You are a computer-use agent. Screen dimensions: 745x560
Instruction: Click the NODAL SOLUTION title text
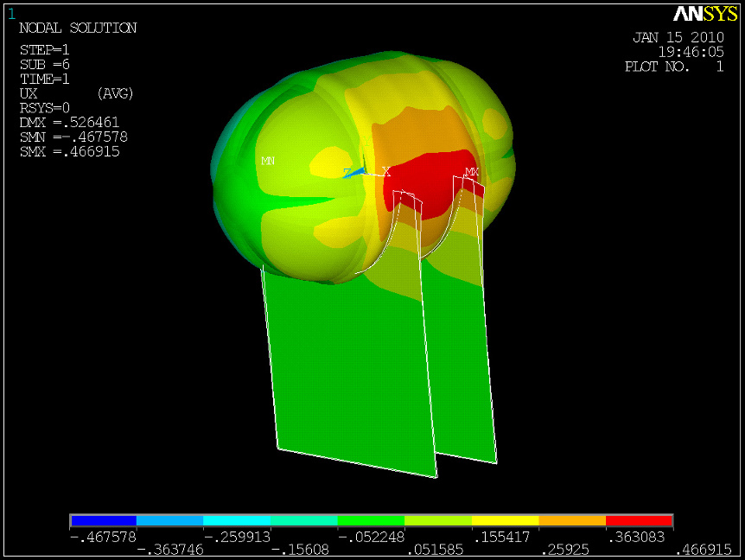coord(78,28)
